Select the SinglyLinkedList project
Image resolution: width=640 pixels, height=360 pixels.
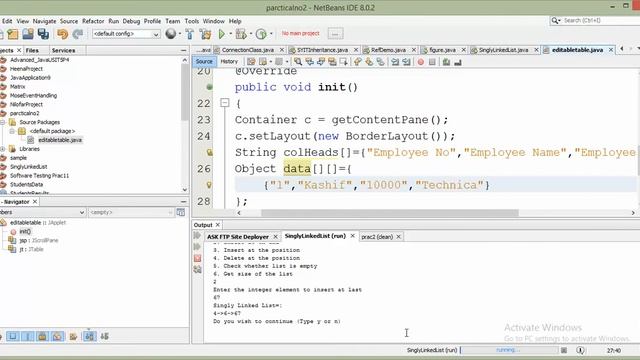coord(29,167)
